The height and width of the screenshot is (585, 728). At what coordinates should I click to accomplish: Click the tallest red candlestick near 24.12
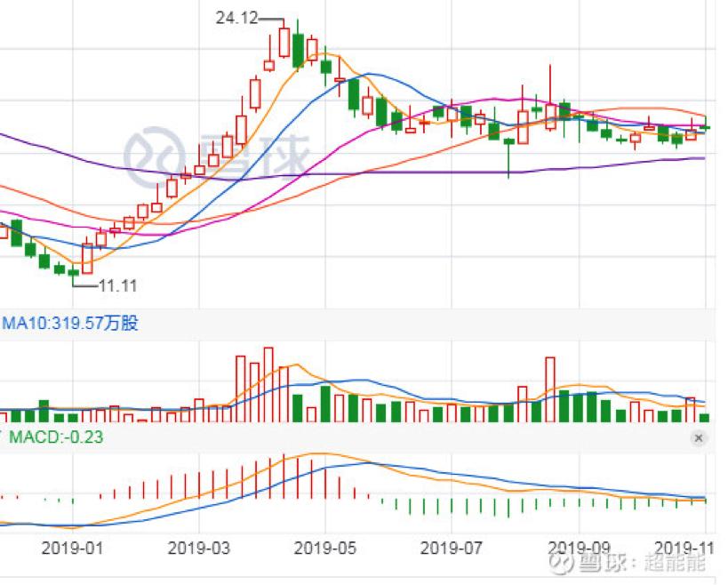click(x=284, y=43)
